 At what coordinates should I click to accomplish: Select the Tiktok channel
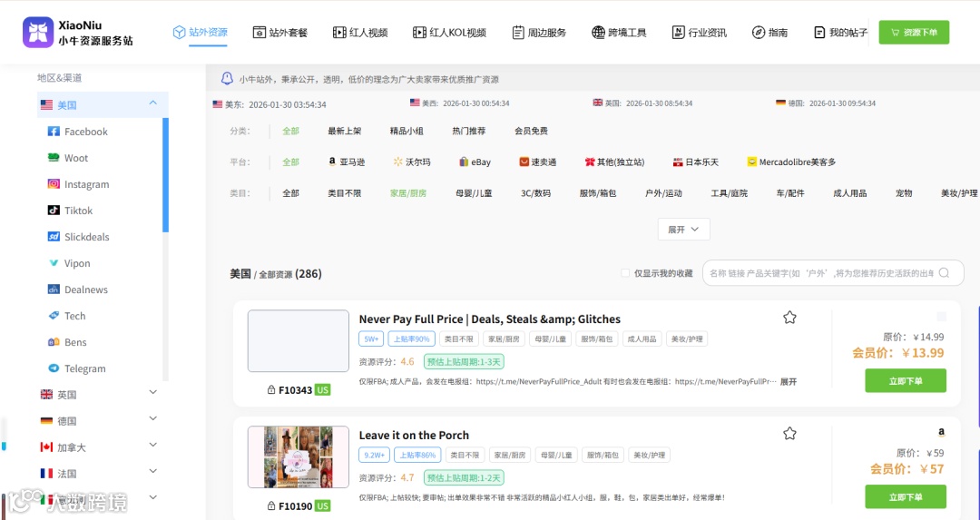70,210
